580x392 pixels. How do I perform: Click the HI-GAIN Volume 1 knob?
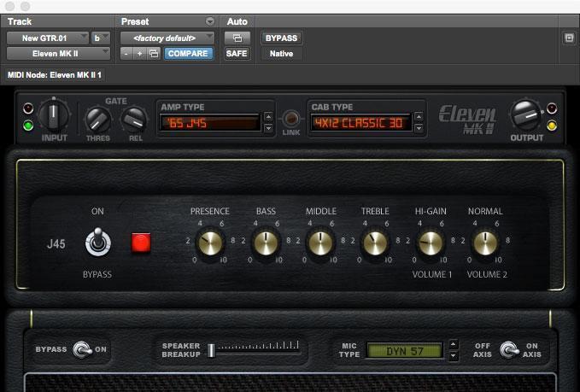point(431,243)
